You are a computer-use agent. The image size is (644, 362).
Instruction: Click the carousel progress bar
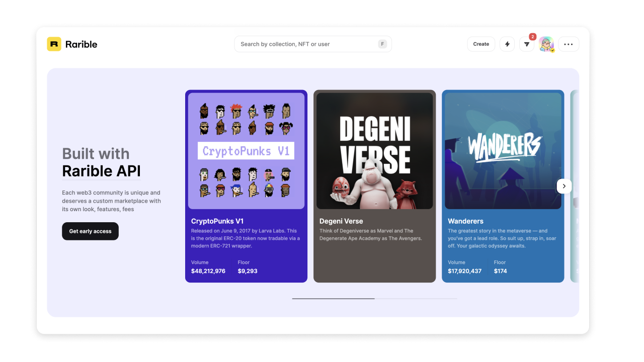point(374,299)
